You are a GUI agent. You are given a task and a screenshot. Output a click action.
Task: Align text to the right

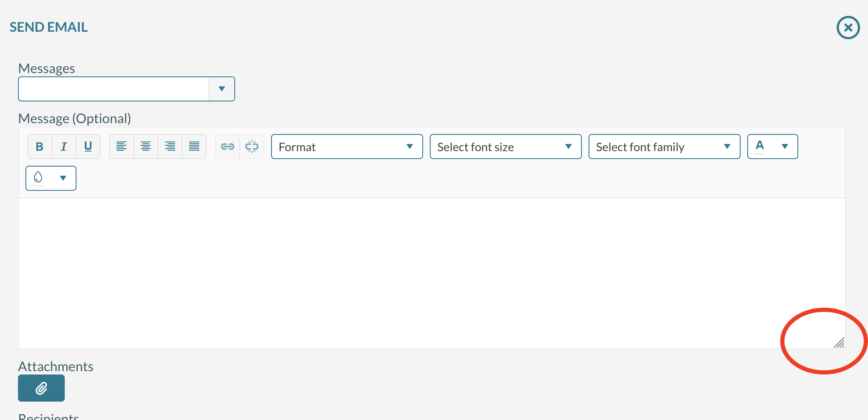click(170, 147)
